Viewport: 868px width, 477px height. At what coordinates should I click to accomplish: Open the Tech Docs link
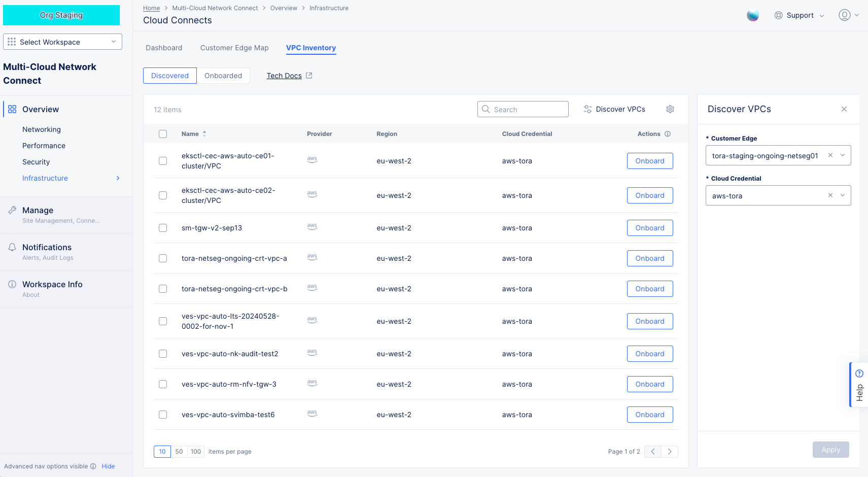click(284, 75)
